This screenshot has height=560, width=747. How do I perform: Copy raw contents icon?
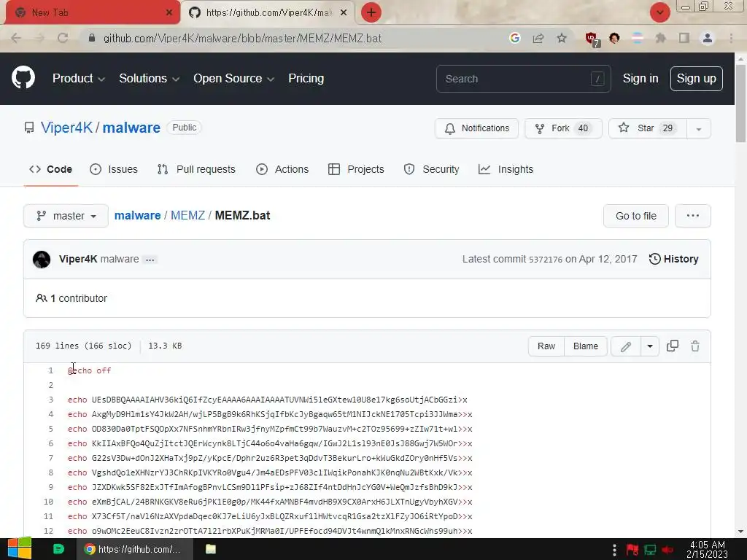(x=672, y=346)
